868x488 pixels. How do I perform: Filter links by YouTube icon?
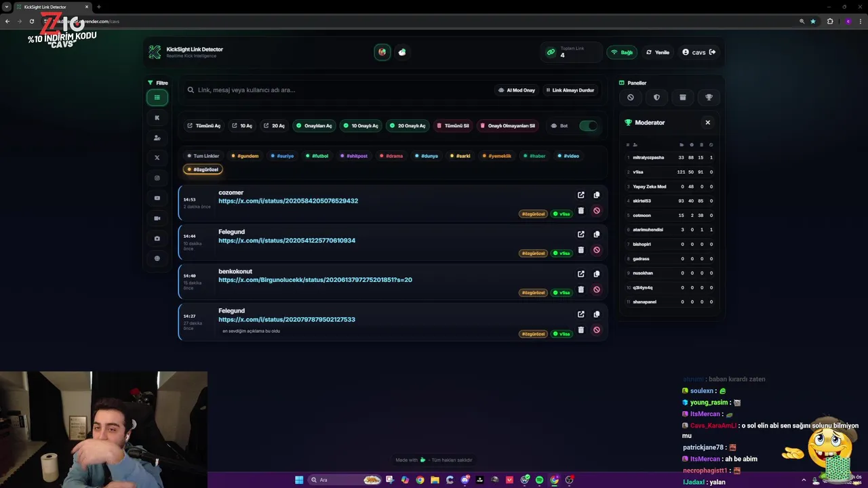point(157,199)
